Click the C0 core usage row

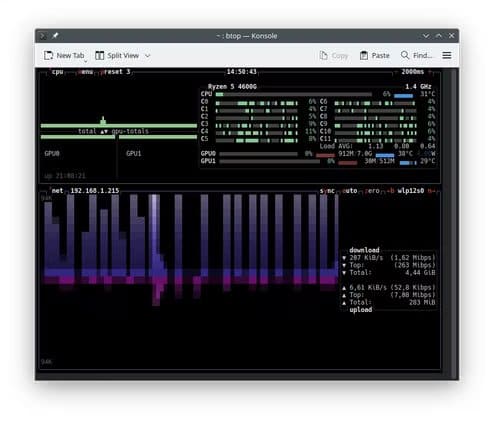pos(258,102)
